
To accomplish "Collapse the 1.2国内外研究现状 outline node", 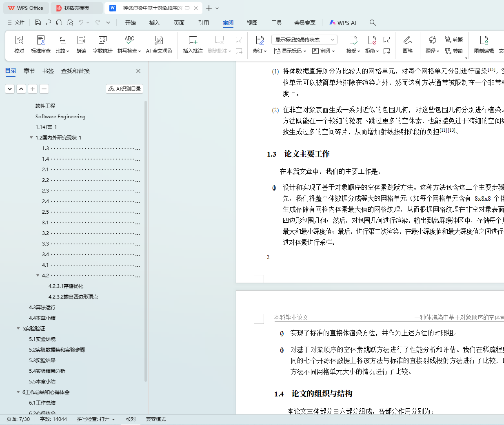I will (31, 137).
